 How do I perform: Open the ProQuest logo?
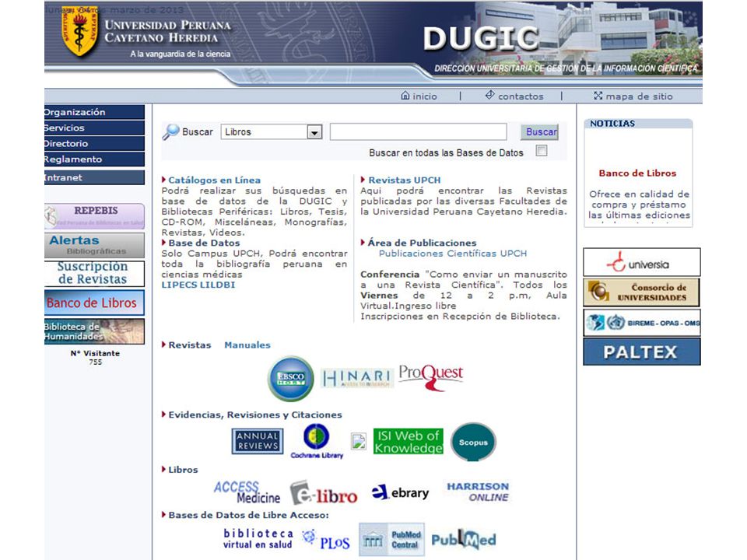(430, 377)
